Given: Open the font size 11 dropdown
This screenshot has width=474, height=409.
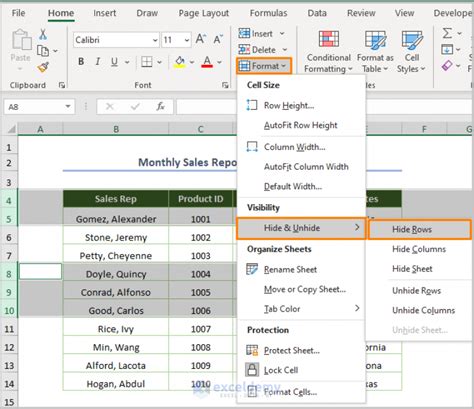Looking at the screenshot, I should click(187, 40).
